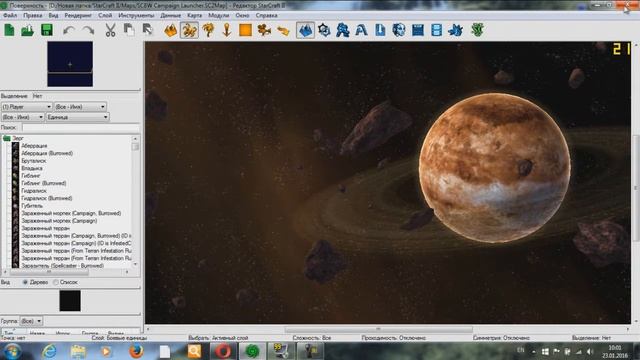Viewport: 640px width, 360px height.
Task: Open the blue leaf module icon
Action: [x=455, y=30]
